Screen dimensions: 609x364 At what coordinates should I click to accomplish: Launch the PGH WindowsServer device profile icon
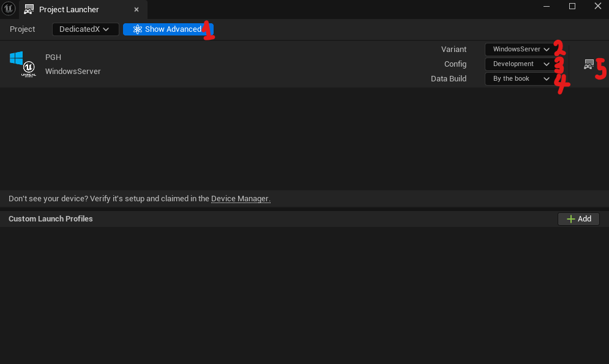pyautogui.click(x=589, y=64)
